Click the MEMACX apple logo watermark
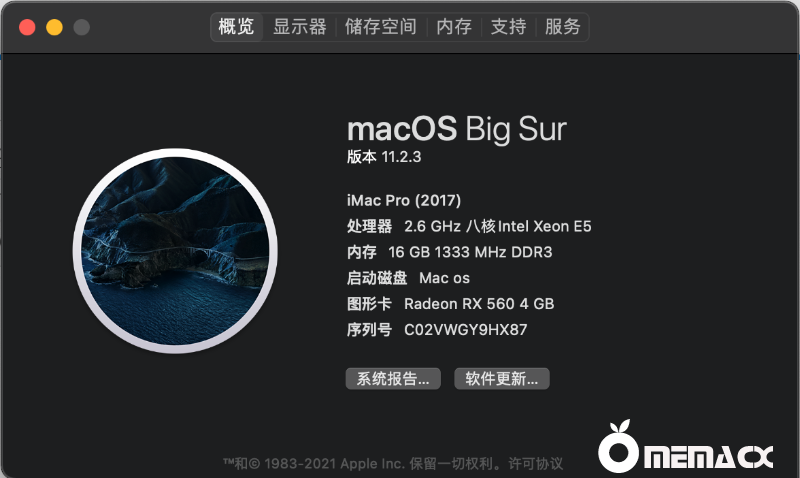 click(x=685, y=447)
